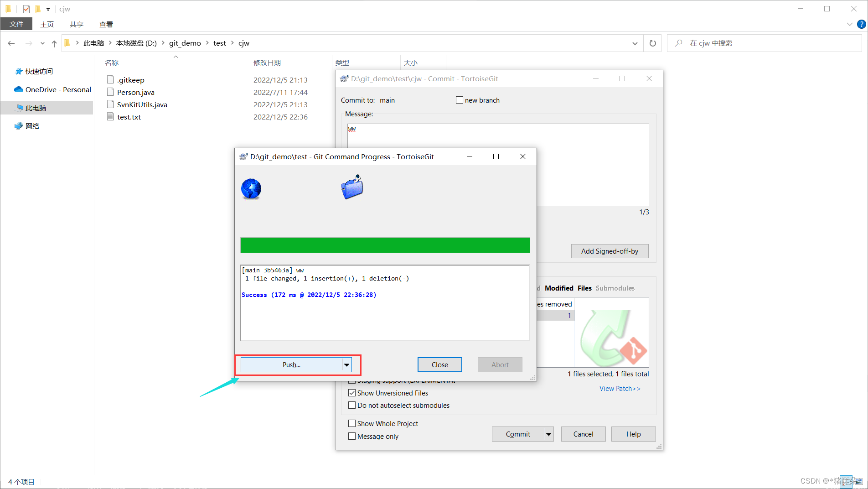Go back in Explorer navigation
The height and width of the screenshot is (489, 868).
click(11, 43)
